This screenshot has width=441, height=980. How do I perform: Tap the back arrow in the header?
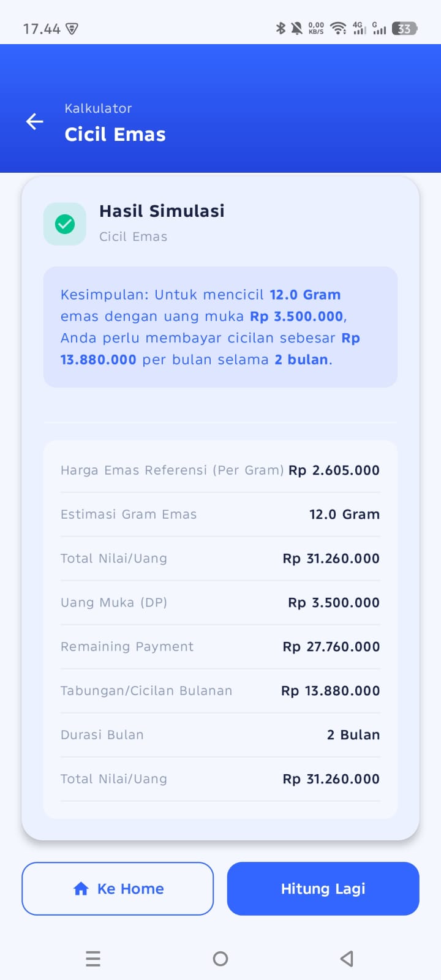coord(35,121)
